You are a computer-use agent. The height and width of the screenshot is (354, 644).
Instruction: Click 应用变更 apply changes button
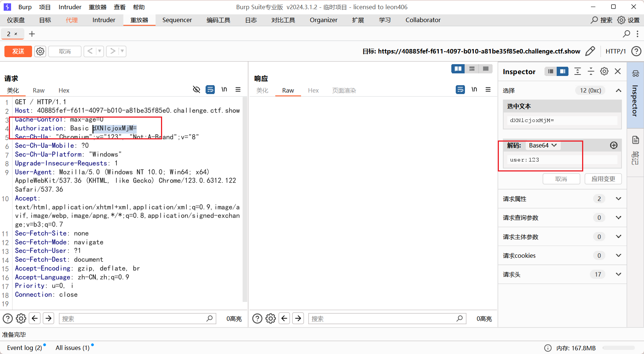(x=603, y=179)
